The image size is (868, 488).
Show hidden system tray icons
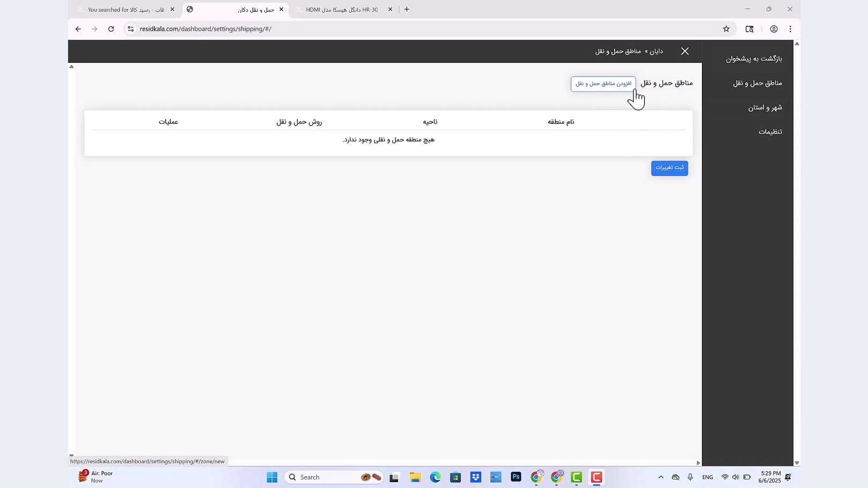(661, 477)
